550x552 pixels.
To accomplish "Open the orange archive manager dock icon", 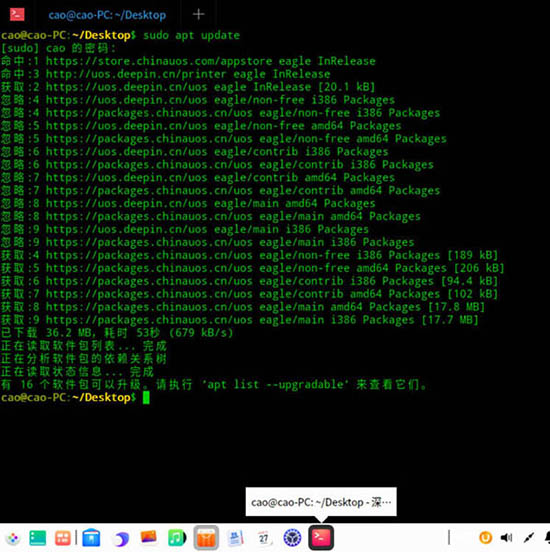I will tap(206, 538).
